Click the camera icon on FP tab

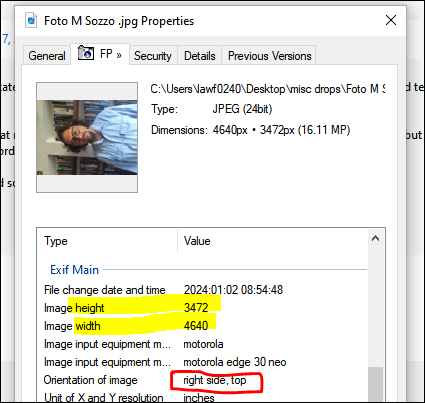(86, 53)
